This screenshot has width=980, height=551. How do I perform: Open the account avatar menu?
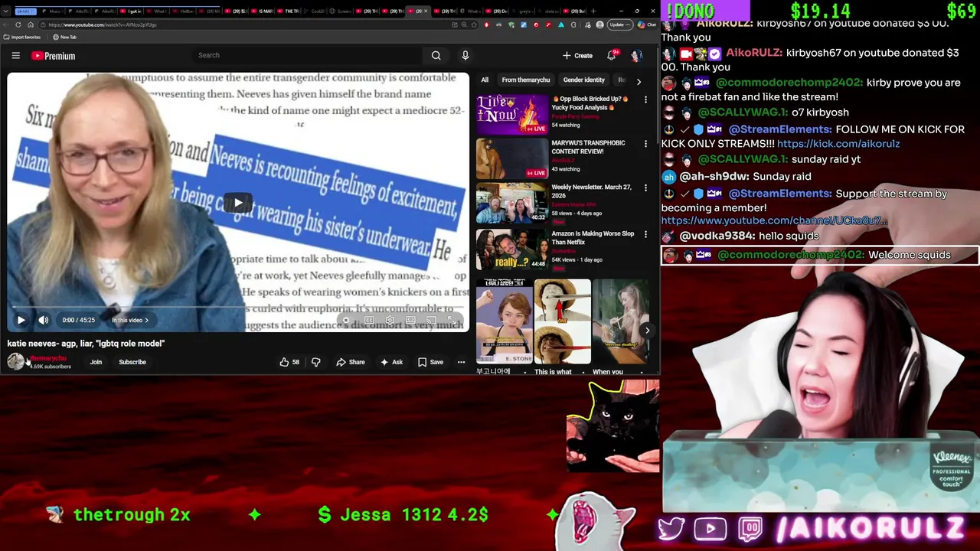click(x=636, y=55)
